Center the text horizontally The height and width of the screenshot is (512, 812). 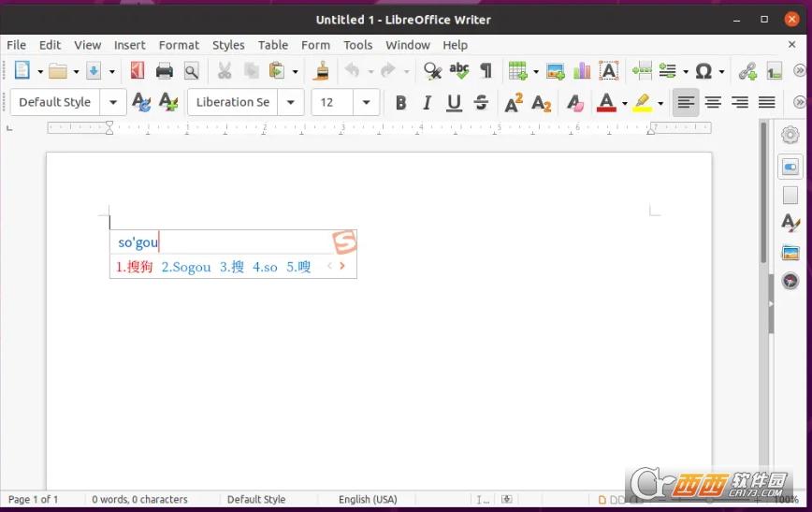pos(713,103)
